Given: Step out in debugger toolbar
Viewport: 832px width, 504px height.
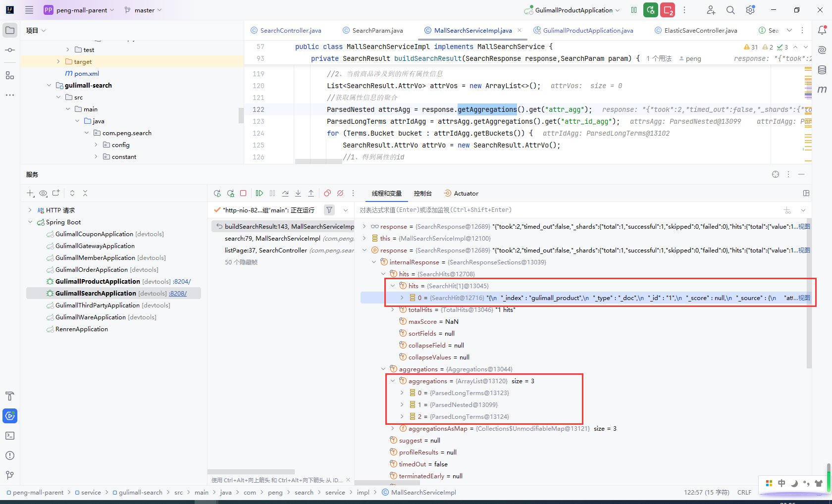Looking at the screenshot, I should click(311, 193).
